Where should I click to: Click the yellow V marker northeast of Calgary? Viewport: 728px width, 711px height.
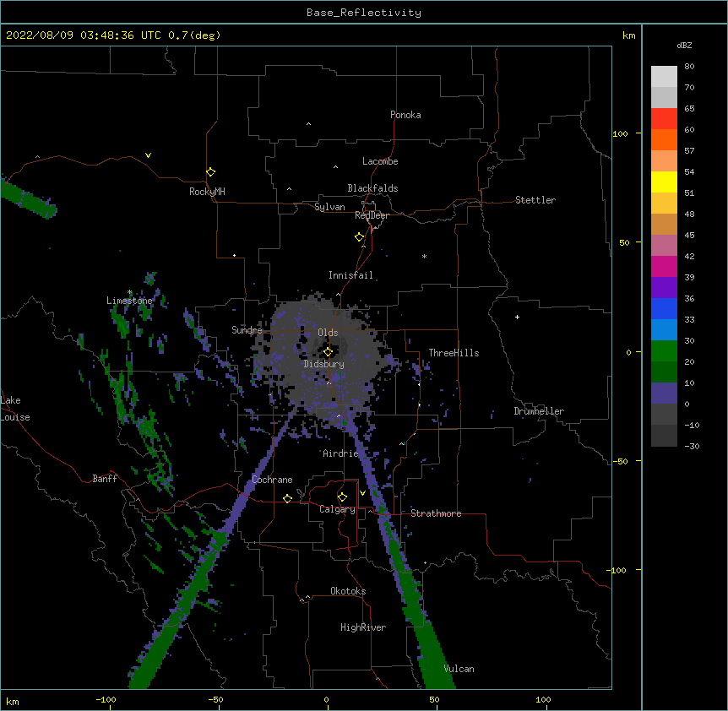(362, 493)
